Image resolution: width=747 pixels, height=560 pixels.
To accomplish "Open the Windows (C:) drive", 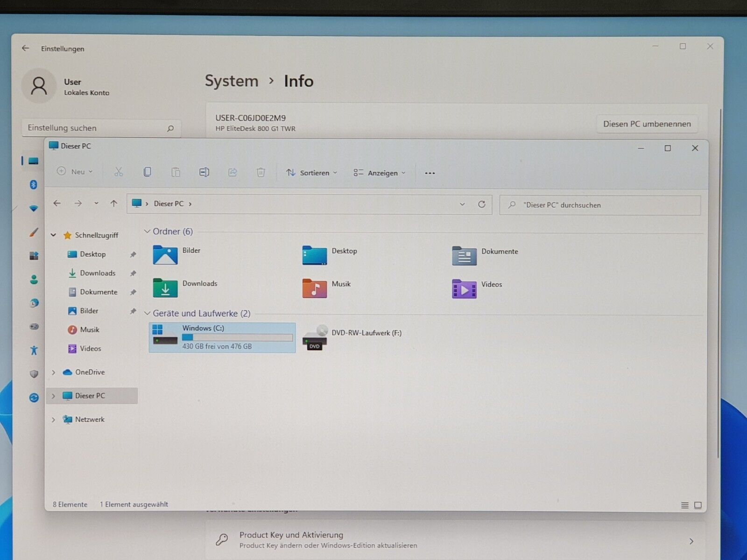I will 222,337.
